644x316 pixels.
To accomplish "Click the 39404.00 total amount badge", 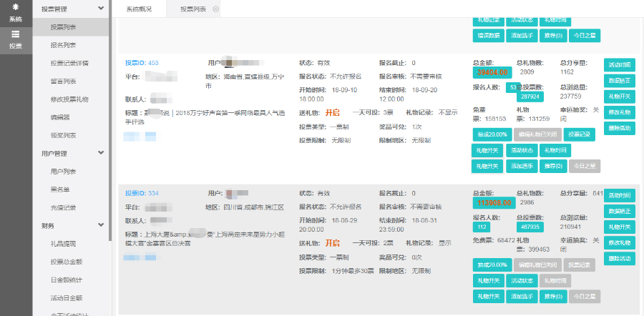I will pyautogui.click(x=492, y=72).
